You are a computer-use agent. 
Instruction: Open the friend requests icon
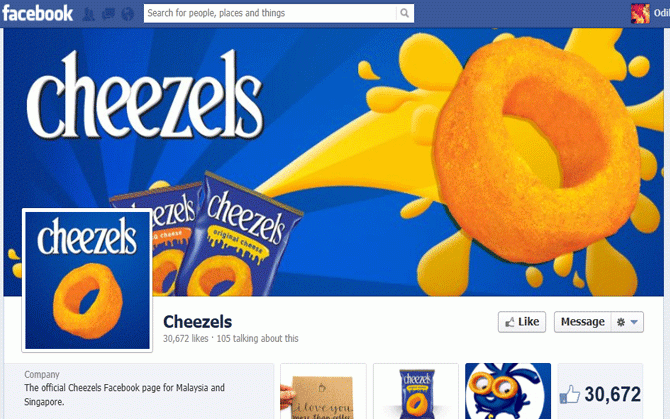88,14
